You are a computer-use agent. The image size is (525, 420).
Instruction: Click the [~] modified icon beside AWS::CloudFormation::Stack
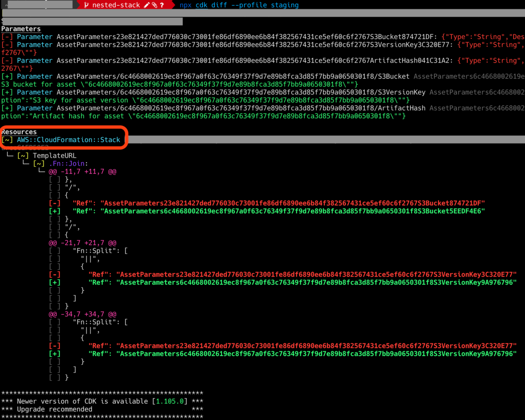point(7,140)
